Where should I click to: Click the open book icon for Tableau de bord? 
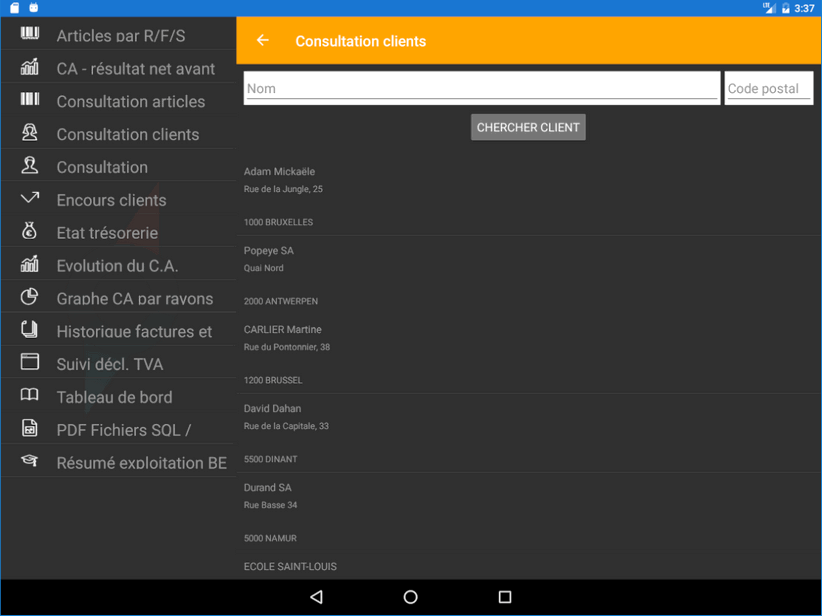(30, 396)
